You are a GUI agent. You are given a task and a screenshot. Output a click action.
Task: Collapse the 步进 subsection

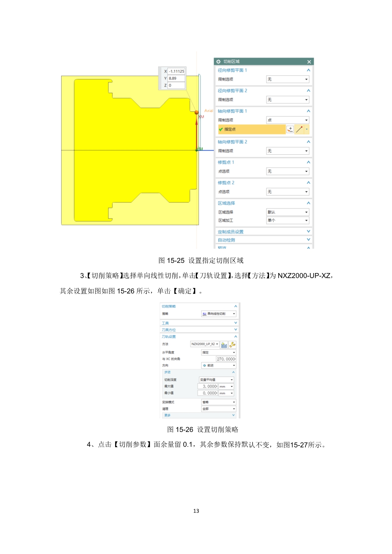point(234,372)
